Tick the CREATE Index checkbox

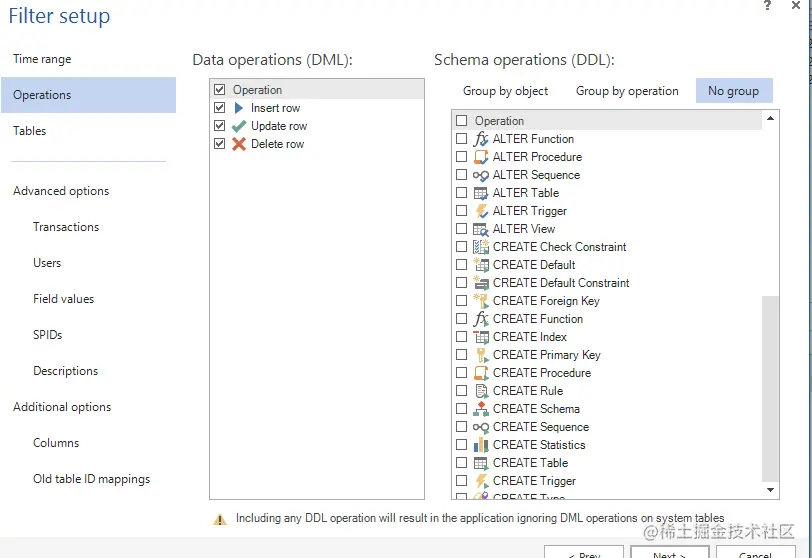coord(461,337)
